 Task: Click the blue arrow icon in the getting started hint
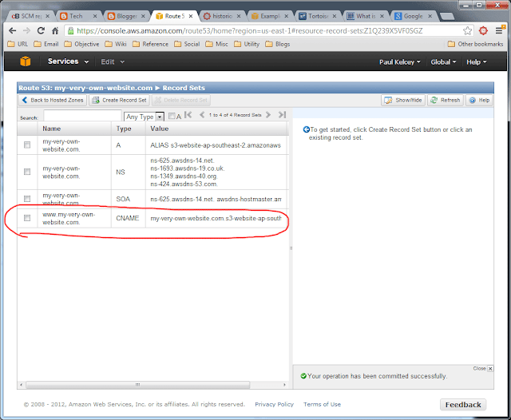coord(306,129)
